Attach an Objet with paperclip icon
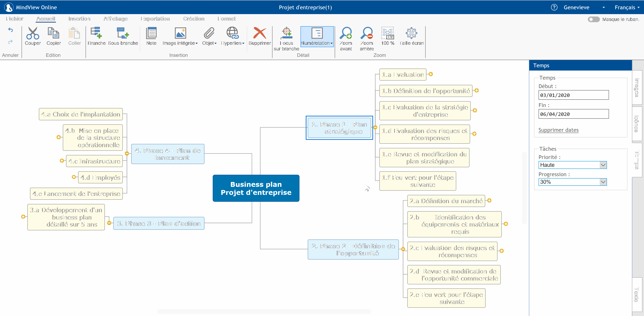 209,36
